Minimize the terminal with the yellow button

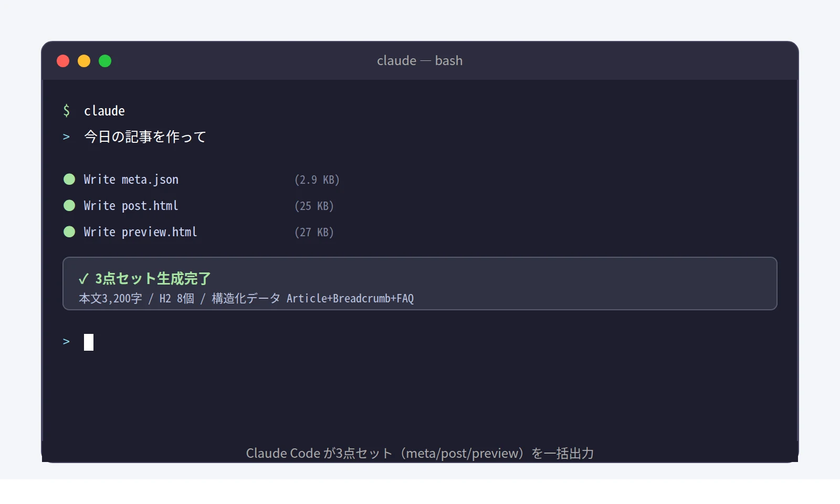[x=84, y=61]
